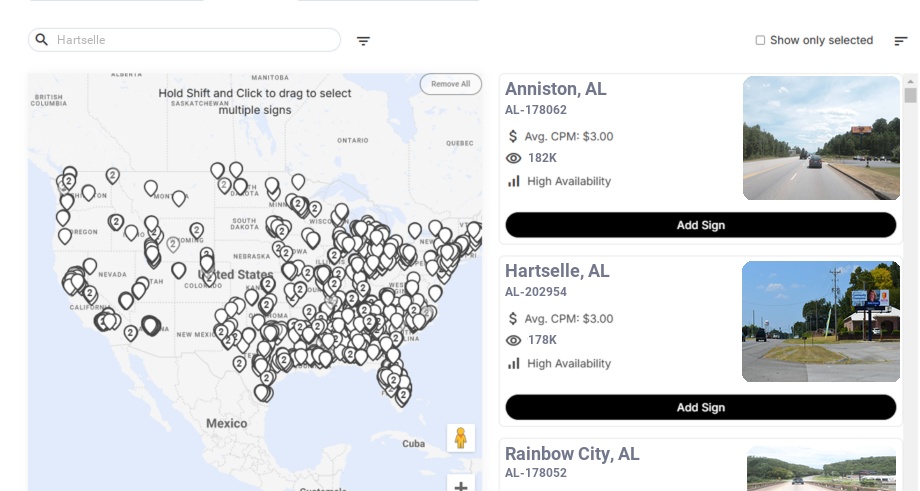920x491 pixels.
Task: Enable the Show only selected checkbox
Action: point(760,40)
